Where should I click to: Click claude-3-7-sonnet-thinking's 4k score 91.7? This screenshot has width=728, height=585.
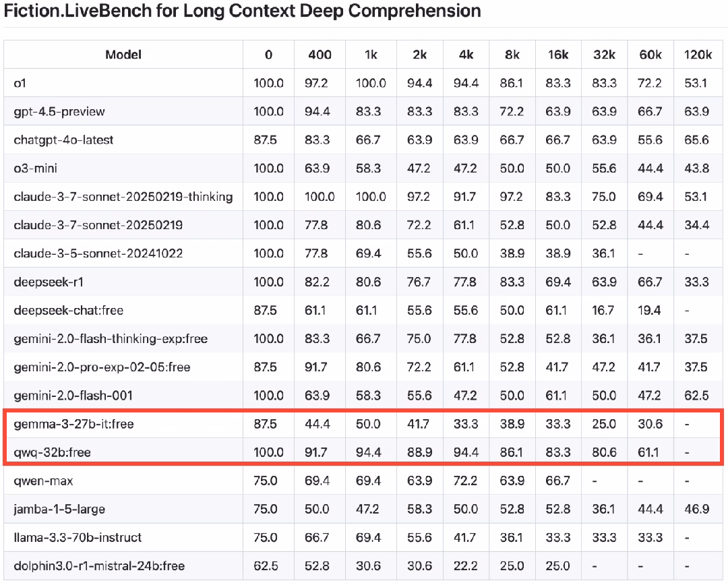pyautogui.click(x=464, y=197)
